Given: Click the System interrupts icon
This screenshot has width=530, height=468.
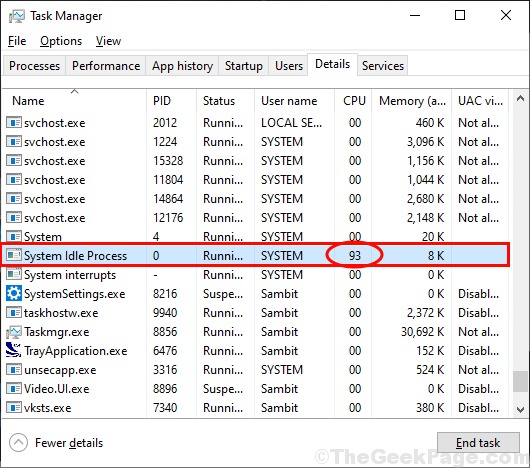Looking at the screenshot, I should click(14, 274).
